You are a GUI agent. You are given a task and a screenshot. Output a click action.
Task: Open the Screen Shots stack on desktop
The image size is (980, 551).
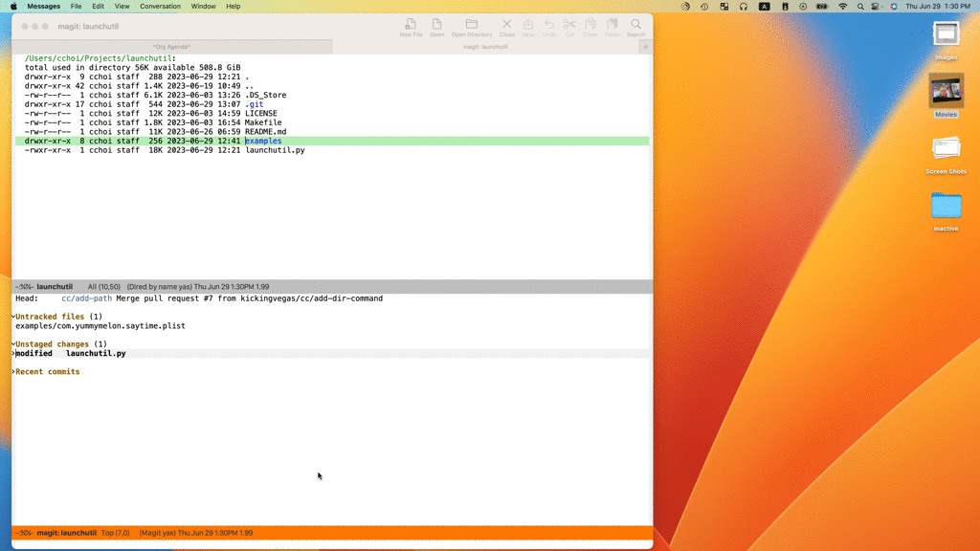946,154
